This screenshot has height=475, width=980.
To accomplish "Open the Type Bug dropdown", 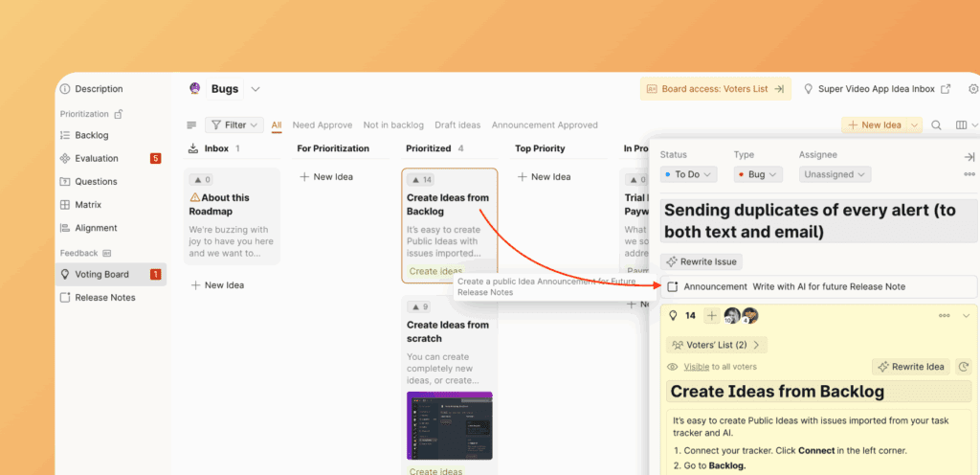I will pos(758,174).
